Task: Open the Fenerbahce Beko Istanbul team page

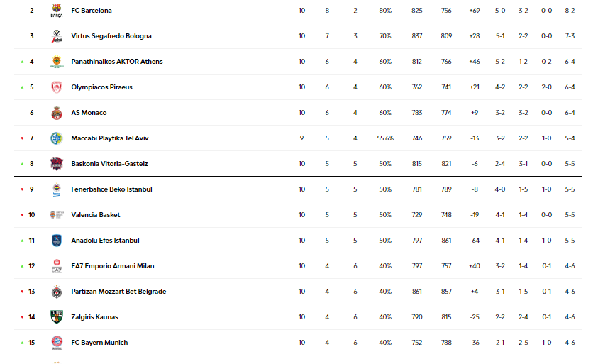Action: click(111, 189)
